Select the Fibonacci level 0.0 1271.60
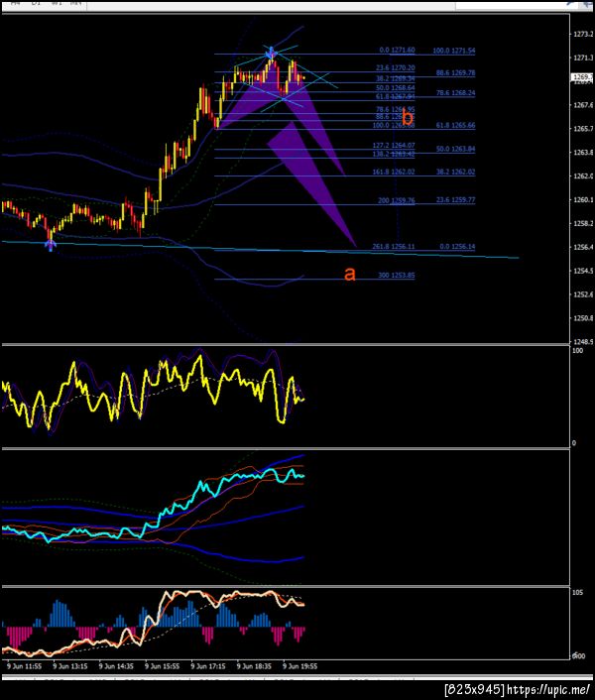The image size is (595, 700). (397, 50)
